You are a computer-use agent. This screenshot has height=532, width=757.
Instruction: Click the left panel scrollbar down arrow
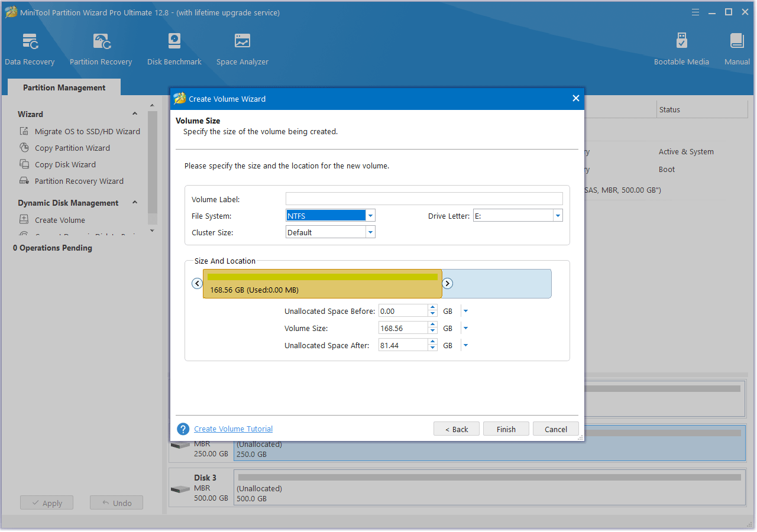tap(153, 231)
